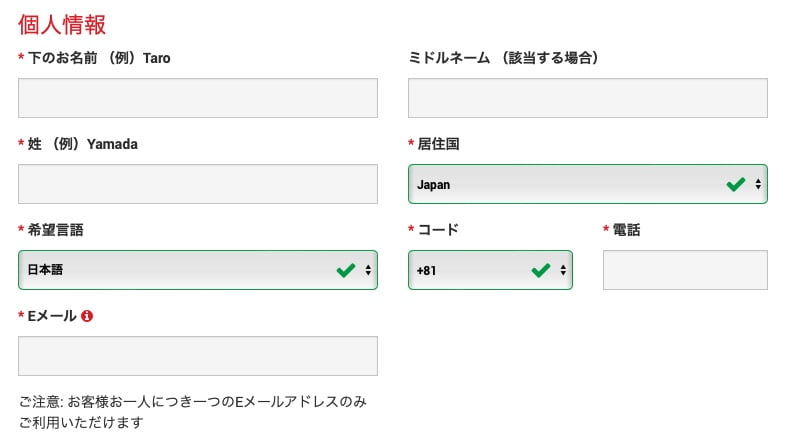The height and width of the screenshot is (439, 788).
Task: Focus the ミドルネーム middle name field
Action: pos(587,98)
